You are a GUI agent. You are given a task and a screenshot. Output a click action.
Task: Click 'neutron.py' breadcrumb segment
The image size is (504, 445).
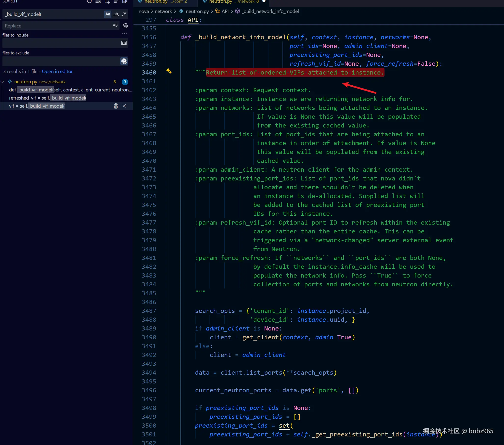pyautogui.click(x=197, y=11)
